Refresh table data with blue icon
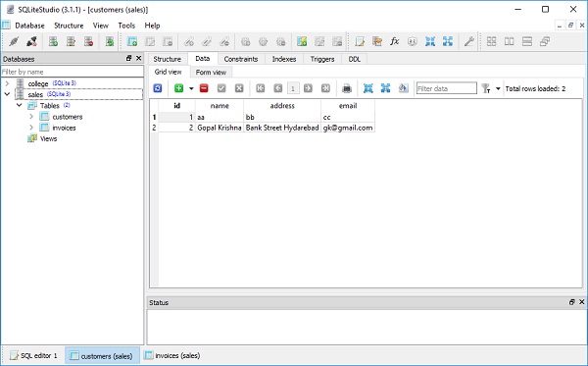This screenshot has width=588, height=366. 158,88
